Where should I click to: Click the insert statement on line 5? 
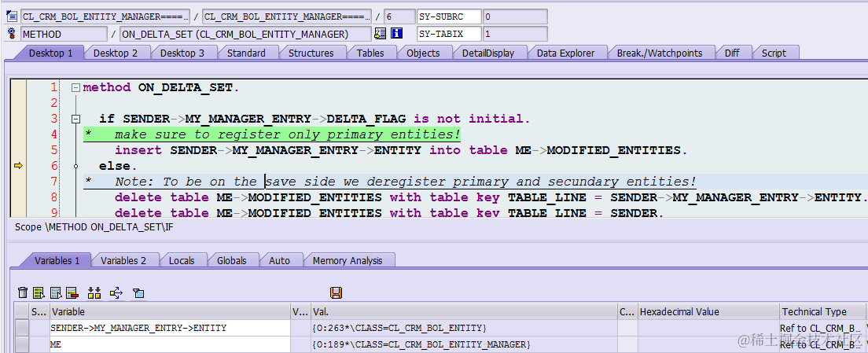click(401, 150)
